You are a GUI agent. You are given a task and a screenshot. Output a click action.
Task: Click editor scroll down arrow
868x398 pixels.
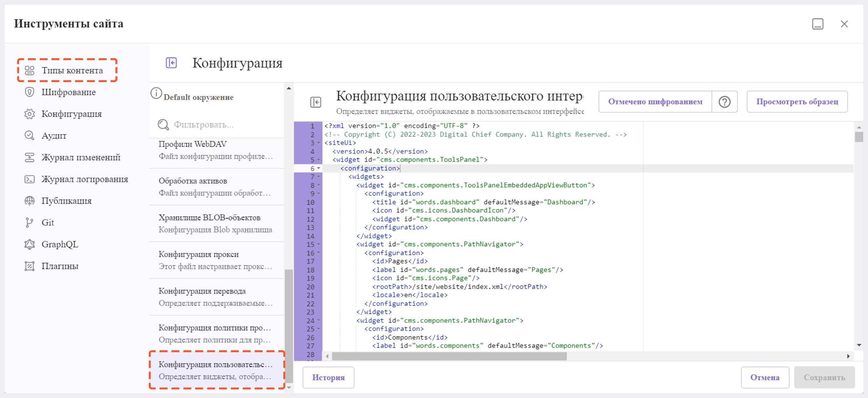click(859, 346)
